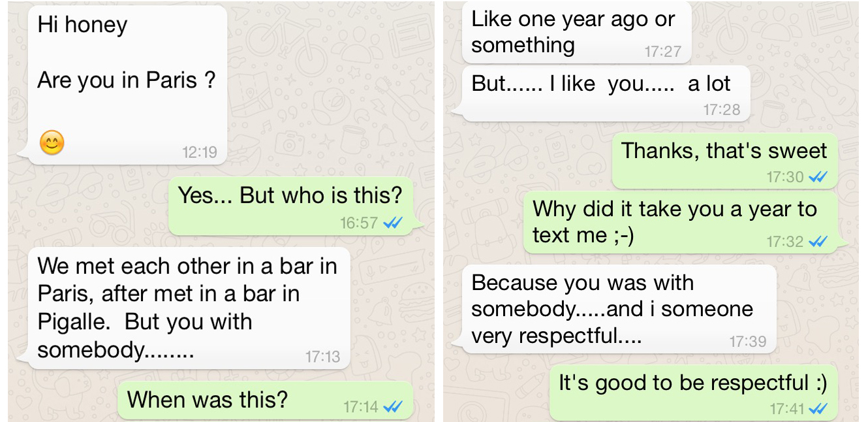Click the 17:28 timestamp under 'a lot'

(722, 110)
